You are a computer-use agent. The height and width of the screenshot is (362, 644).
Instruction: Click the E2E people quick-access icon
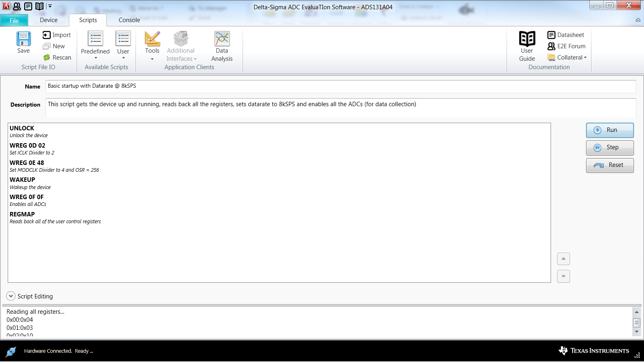tap(17, 6)
